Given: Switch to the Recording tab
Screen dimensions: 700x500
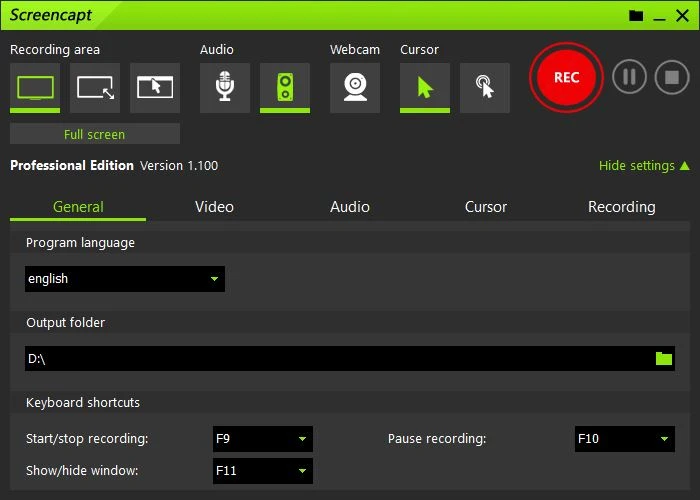Looking at the screenshot, I should pos(621,207).
